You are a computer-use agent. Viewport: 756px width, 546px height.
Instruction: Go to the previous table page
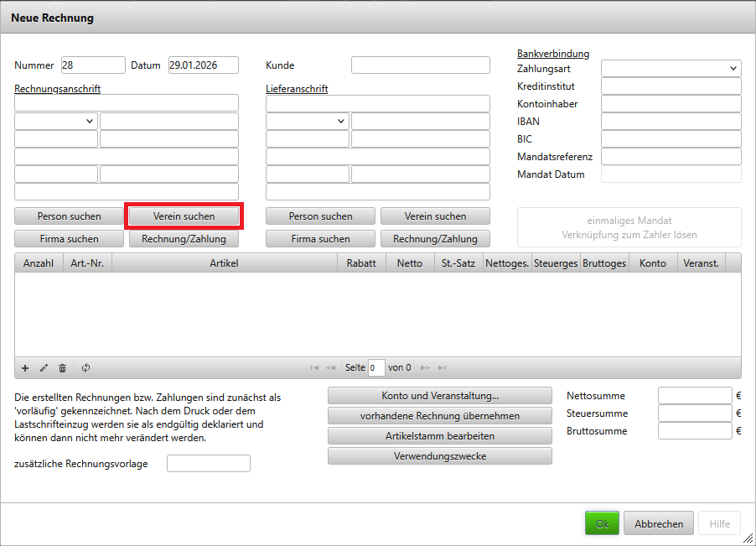330,368
